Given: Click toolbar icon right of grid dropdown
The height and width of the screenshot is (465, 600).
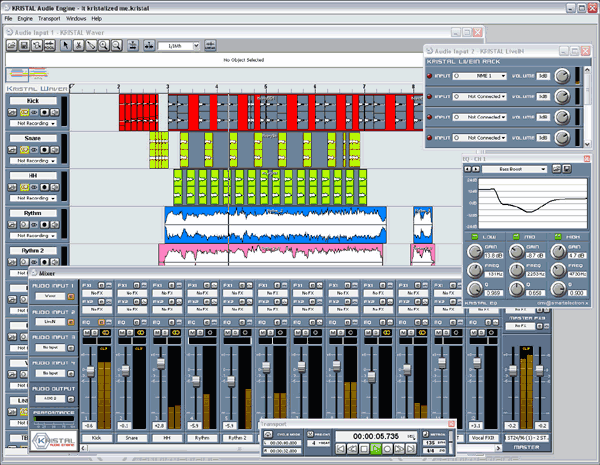Looking at the screenshot, I should (x=210, y=46).
